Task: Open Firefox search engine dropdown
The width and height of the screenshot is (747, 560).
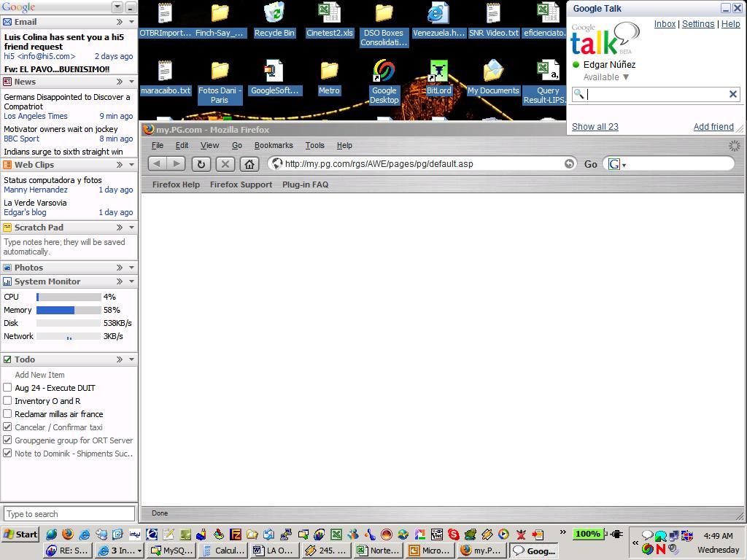Action: coord(624,166)
